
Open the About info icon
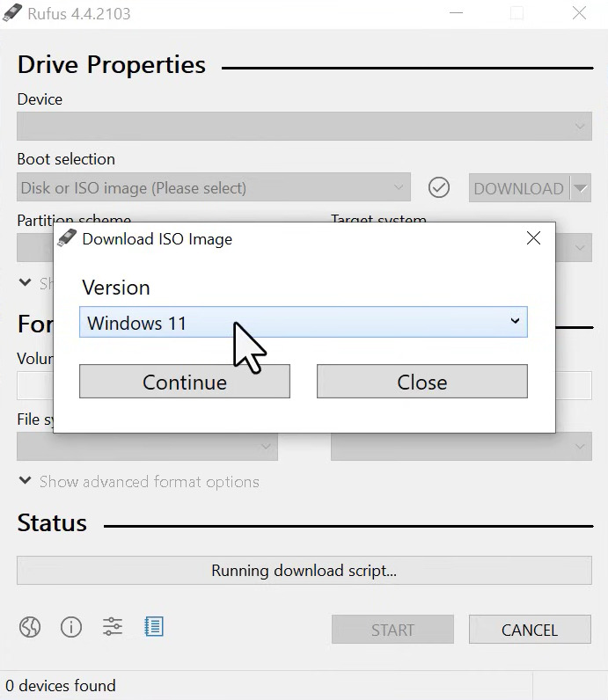[71, 627]
